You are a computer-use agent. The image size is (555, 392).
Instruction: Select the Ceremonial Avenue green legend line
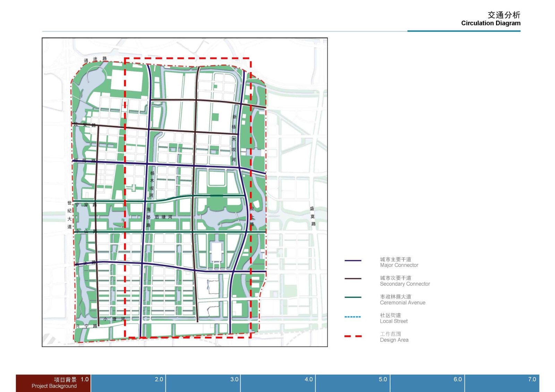tap(353, 297)
